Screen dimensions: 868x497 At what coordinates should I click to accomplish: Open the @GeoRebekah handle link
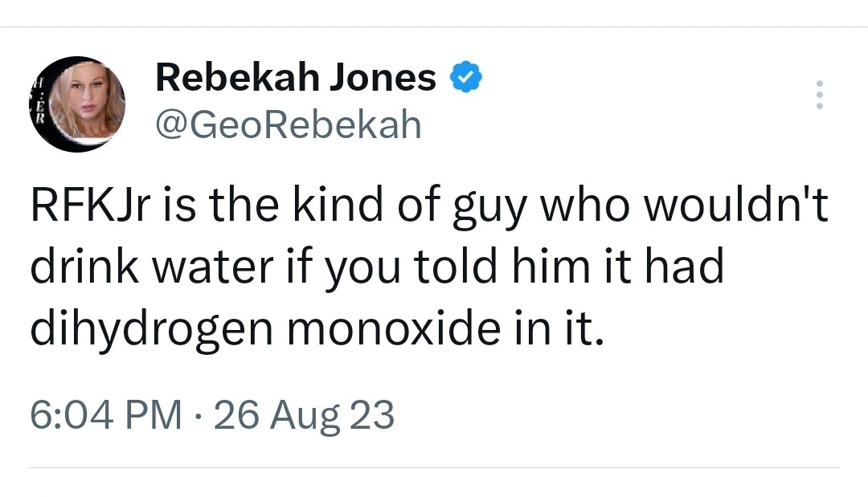(x=289, y=125)
